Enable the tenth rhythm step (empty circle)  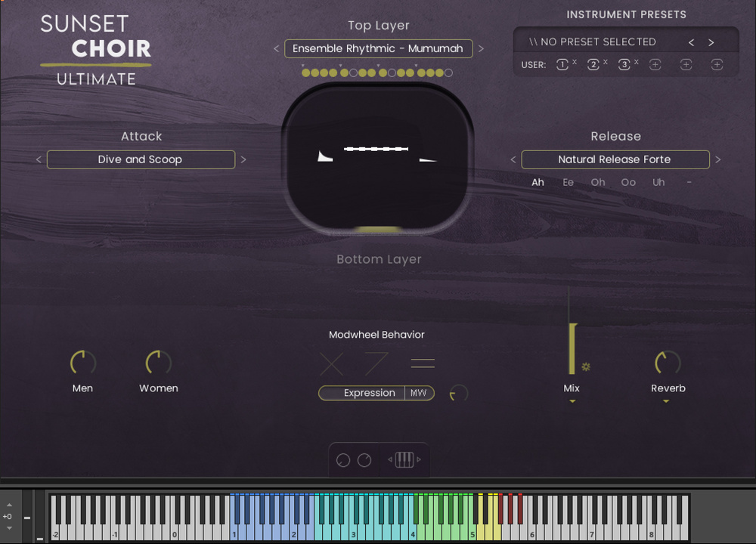392,73
